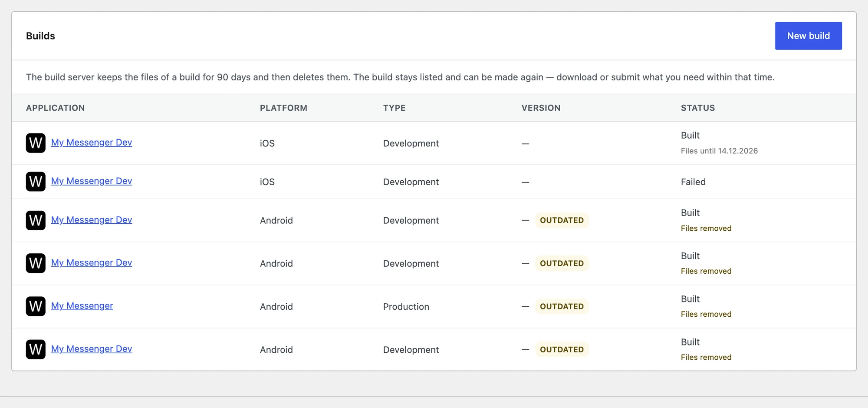The image size is (868, 408).
Task: Click app icon in the Production build row
Action: tap(36, 306)
